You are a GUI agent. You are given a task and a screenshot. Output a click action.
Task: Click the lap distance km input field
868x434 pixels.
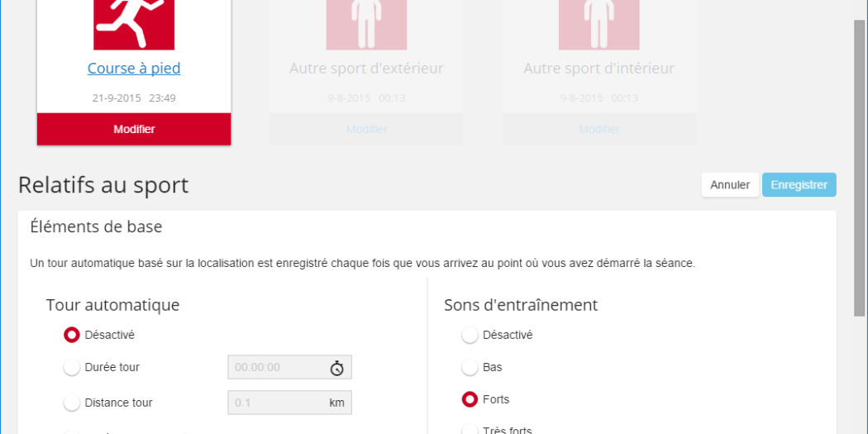pos(277,403)
